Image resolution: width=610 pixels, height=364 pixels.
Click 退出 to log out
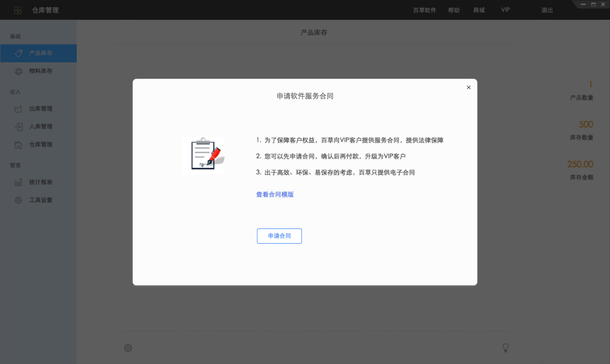pyautogui.click(x=547, y=10)
